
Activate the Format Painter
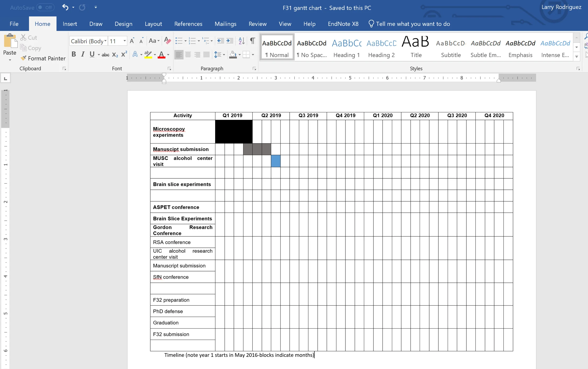click(x=43, y=58)
